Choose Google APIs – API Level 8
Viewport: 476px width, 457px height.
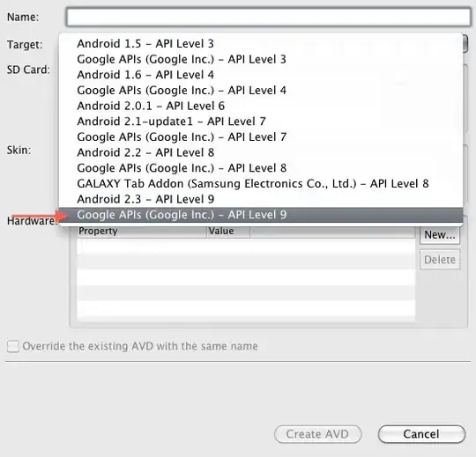pos(261,168)
